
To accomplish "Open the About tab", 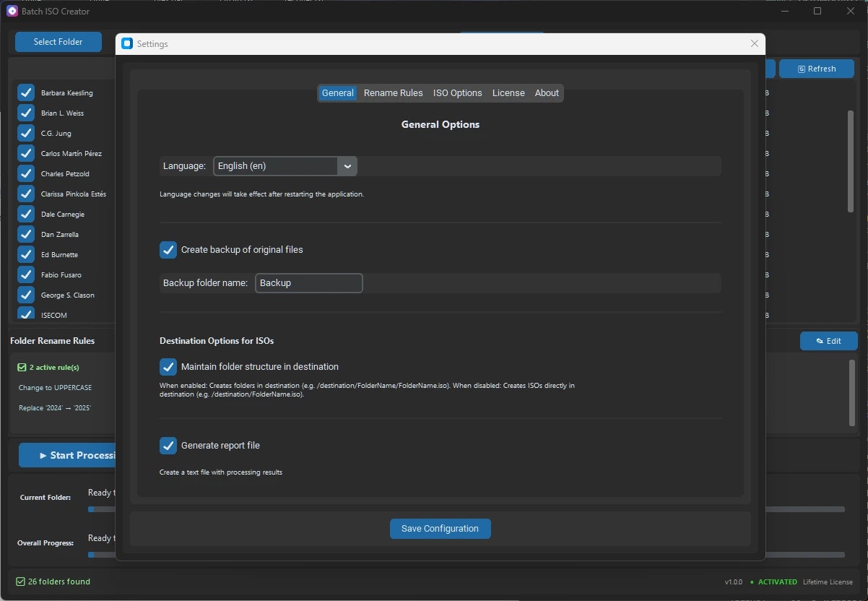I will coord(547,93).
